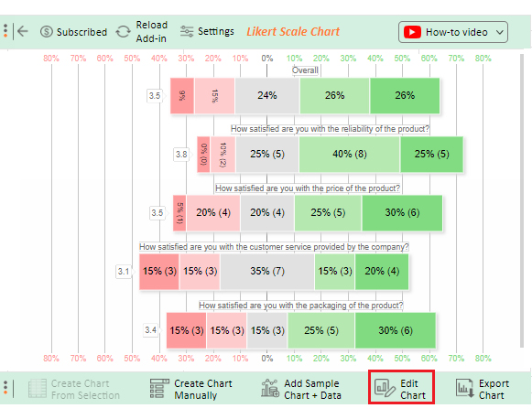Click the 3.8 average score tag
532x419 pixels.
(181, 155)
